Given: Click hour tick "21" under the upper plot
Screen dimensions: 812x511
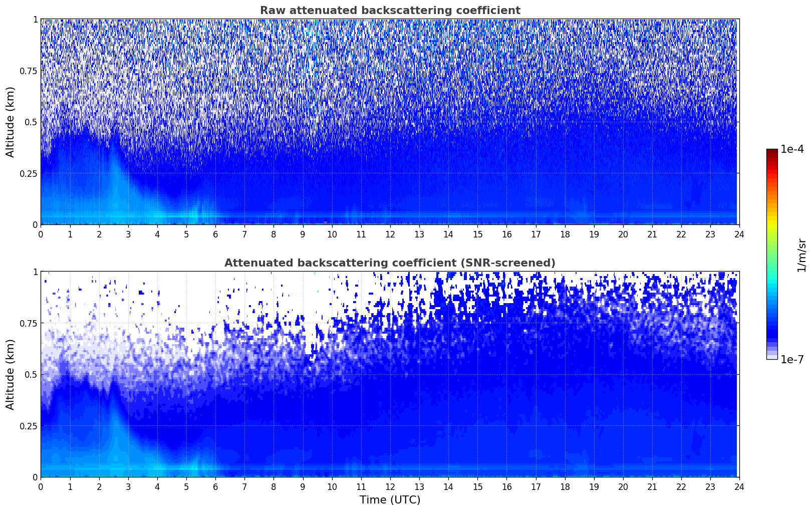Looking at the screenshot, I should (x=652, y=234).
